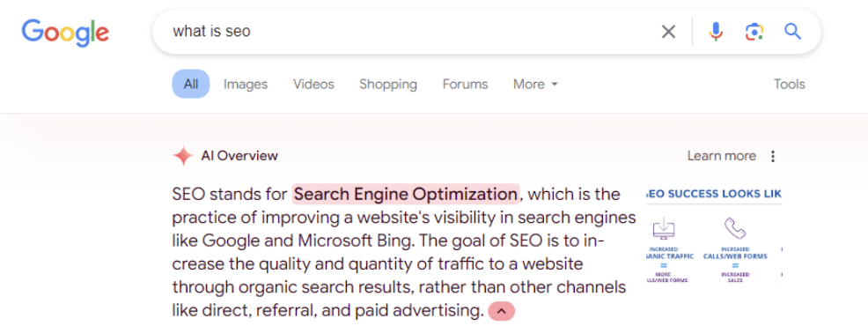Viewport: 868px width, 326px height.
Task: Open the Shopping tab
Action: coord(388,85)
